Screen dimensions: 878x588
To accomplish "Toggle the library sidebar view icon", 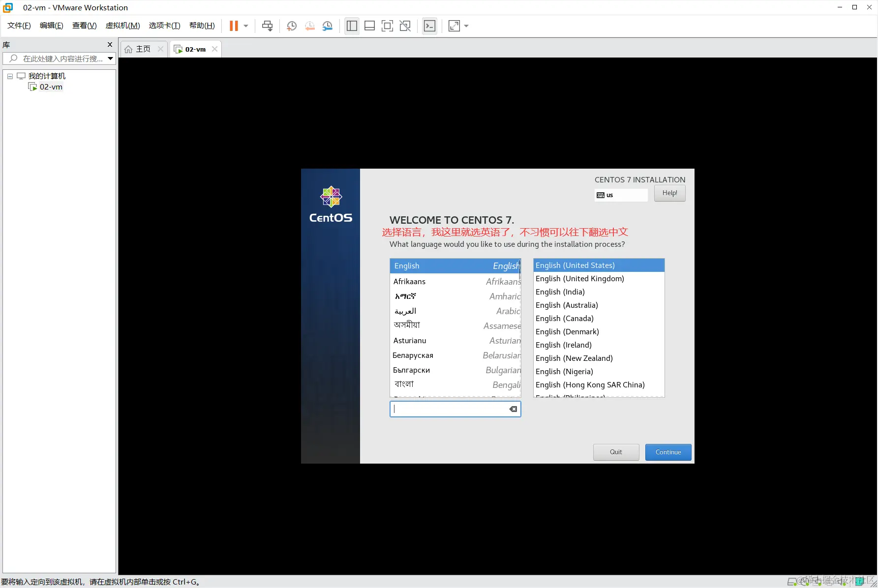I will 352,26.
